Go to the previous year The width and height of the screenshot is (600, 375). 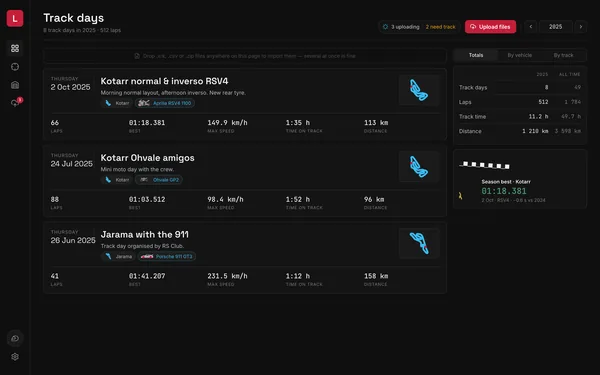point(531,27)
